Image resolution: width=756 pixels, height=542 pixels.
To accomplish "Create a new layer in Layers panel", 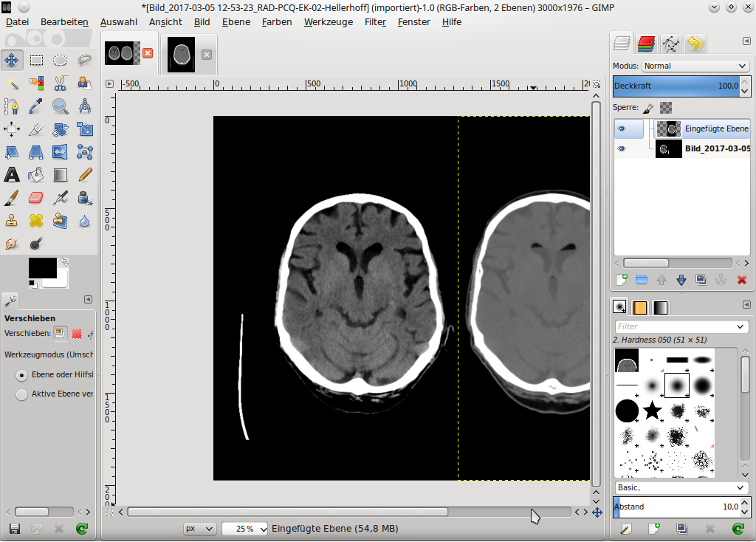I will click(x=622, y=280).
